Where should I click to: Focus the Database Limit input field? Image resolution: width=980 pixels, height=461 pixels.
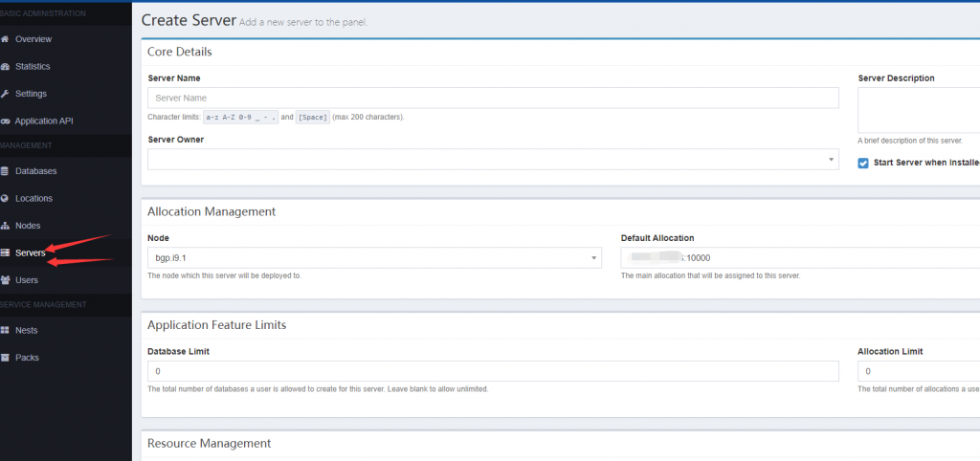(x=493, y=371)
